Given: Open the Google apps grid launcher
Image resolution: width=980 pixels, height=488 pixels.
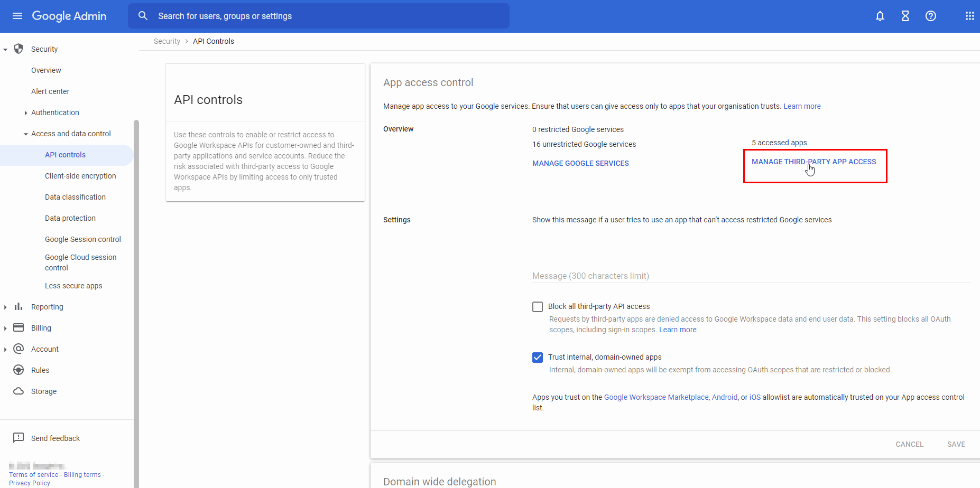Looking at the screenshot, I should [969, 16].
